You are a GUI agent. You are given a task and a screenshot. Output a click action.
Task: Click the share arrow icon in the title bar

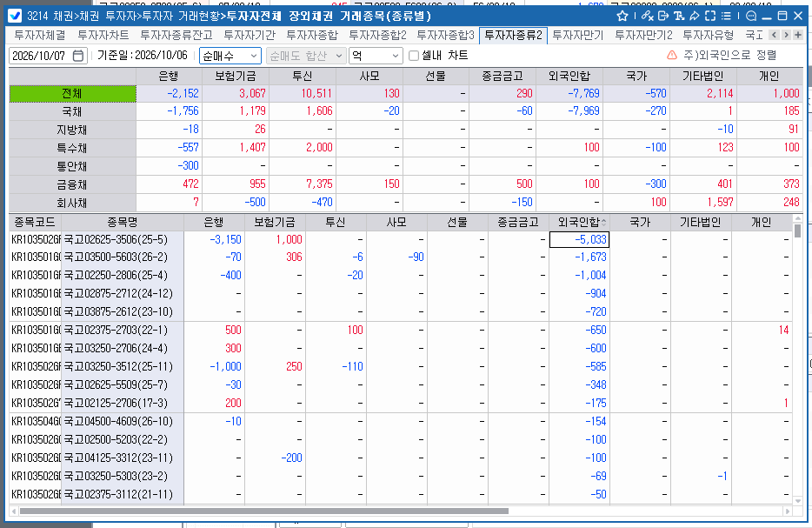pyautogui.click(x=695, y=16)
